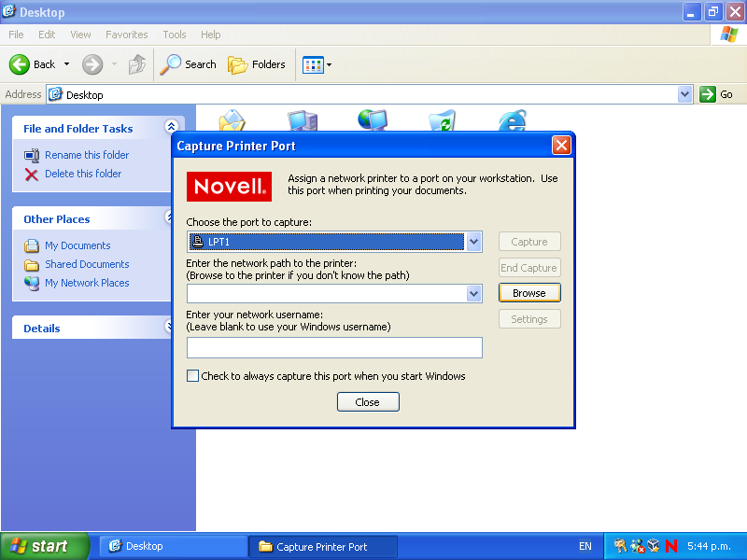747x560 pixels.
Task: Click the Capture button
Action: pyautogui.click(x=529, y=242)
